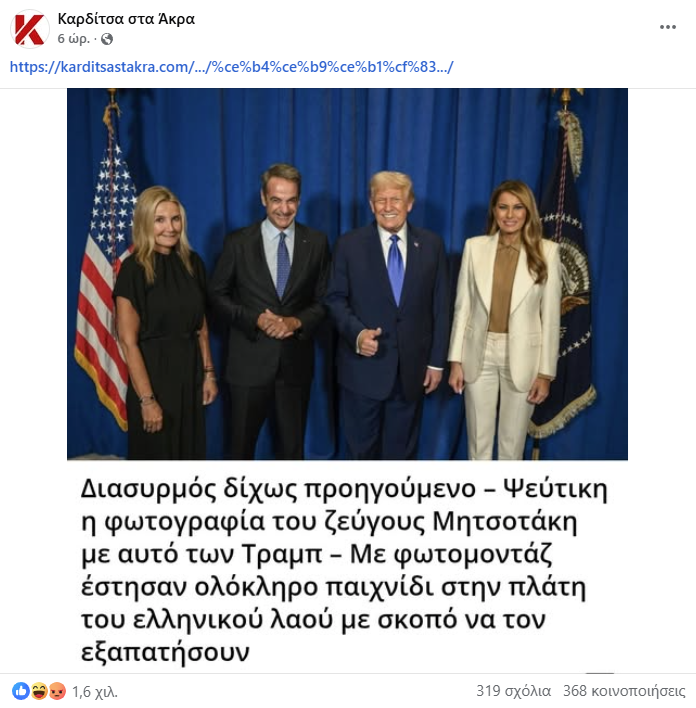Open the Καρδίτσα στα Άκρα page avatar
This screenshot has width=696, height=708.
tap(29, 29)
